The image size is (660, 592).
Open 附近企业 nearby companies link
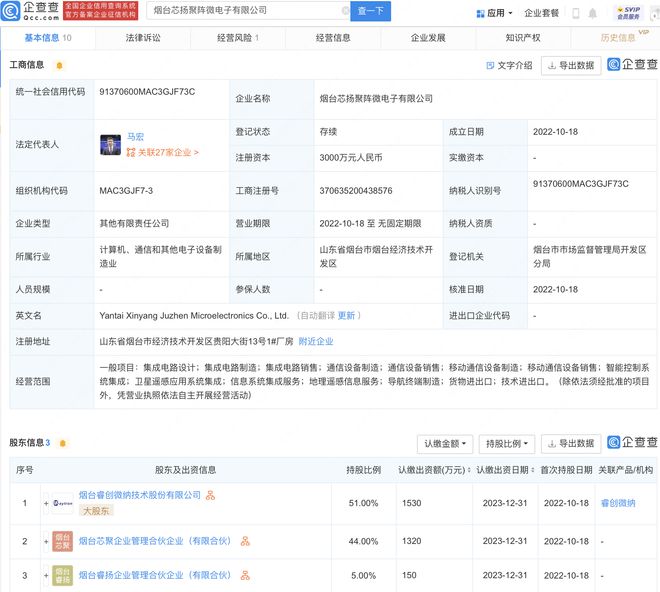click(316, 341)
